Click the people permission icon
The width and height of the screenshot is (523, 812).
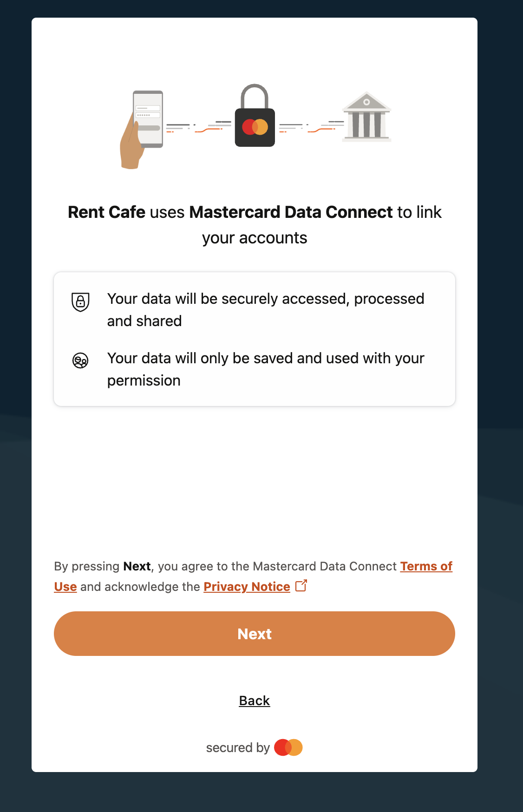80,360
